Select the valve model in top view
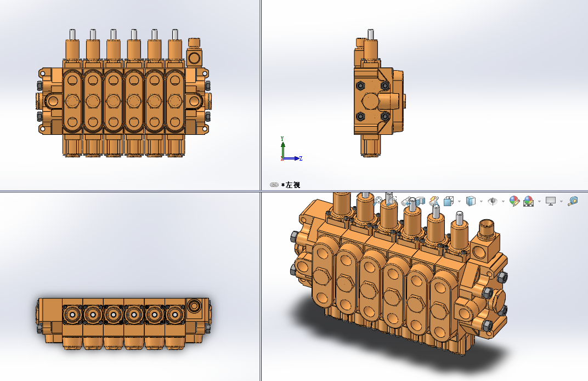588x381 pixels. click(x=124, y=323)
